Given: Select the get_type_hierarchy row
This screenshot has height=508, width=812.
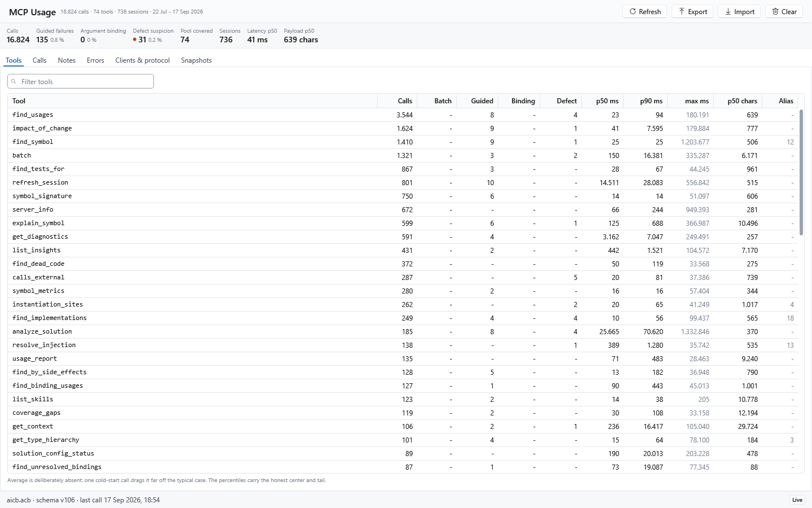Looking at the screenshot, I should pyautogui.click(x=403, y=440).
